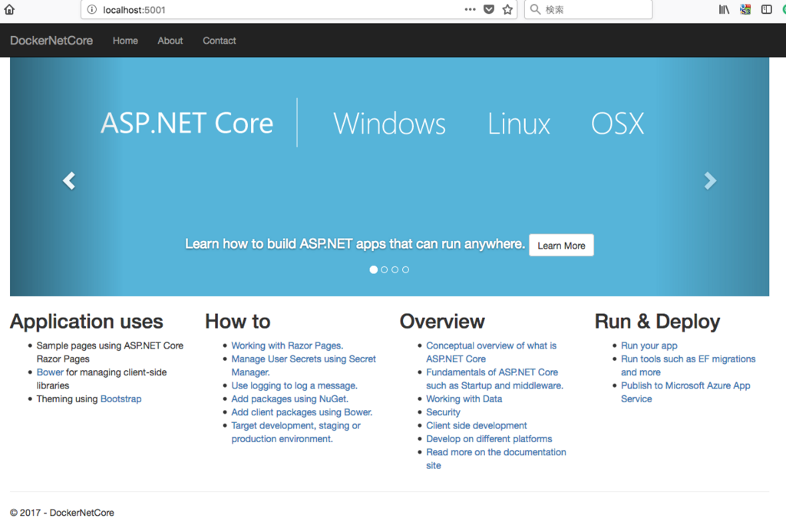Click the Windows text in banner

389,124
